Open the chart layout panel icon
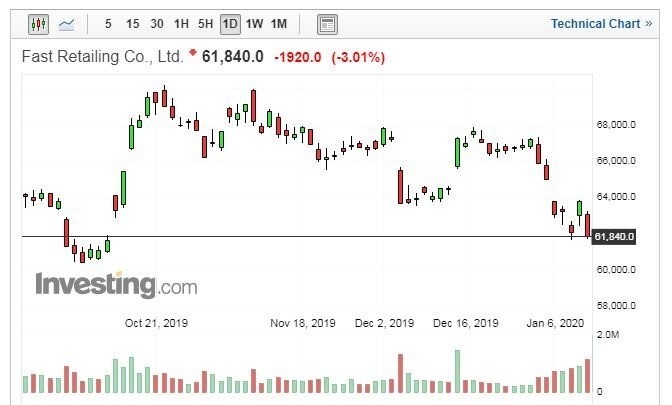The width and height of the screenshot is (672, 405). pos(327,24)
